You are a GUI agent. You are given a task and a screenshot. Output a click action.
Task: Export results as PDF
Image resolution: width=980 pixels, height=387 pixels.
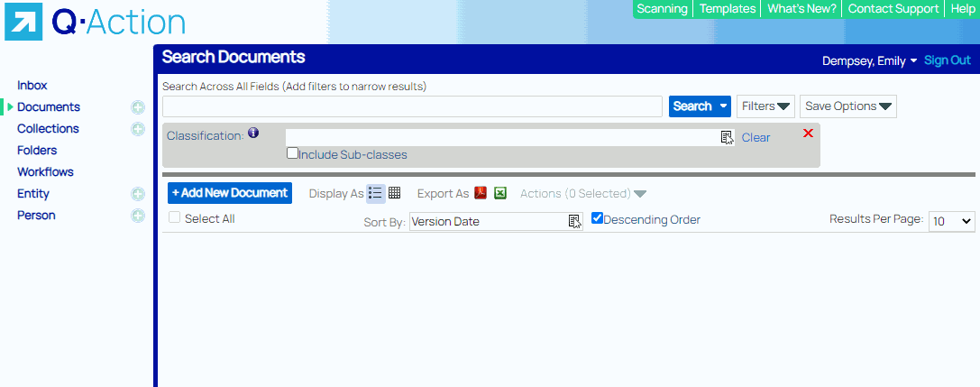tap(481, 193)
